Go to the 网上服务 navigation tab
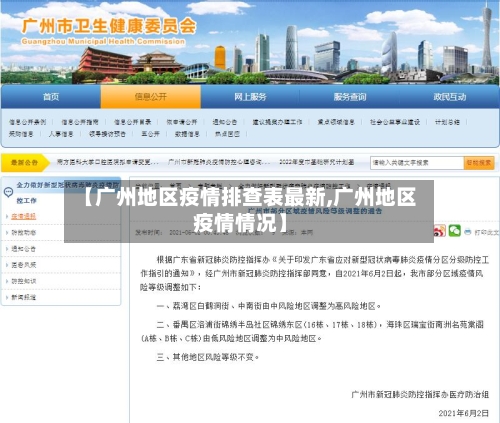The width and height of the screenshot is (500, 423). click(250, 97)
